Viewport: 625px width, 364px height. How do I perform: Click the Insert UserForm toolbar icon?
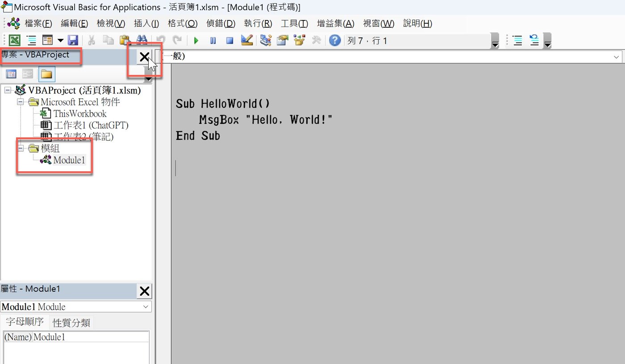tap(47, 41)
